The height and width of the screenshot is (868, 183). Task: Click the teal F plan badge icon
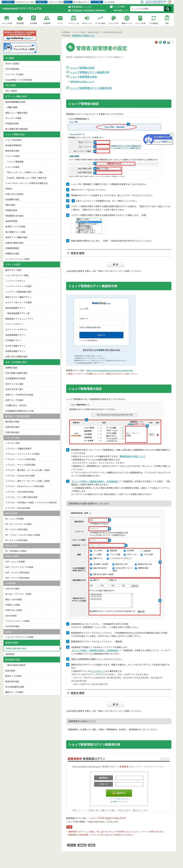pyautogui.click(x=164, y=42)
